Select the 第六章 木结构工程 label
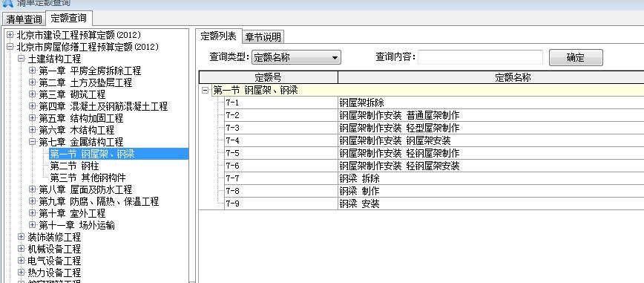This screenshot has width=644, height=283. (76, 131)
